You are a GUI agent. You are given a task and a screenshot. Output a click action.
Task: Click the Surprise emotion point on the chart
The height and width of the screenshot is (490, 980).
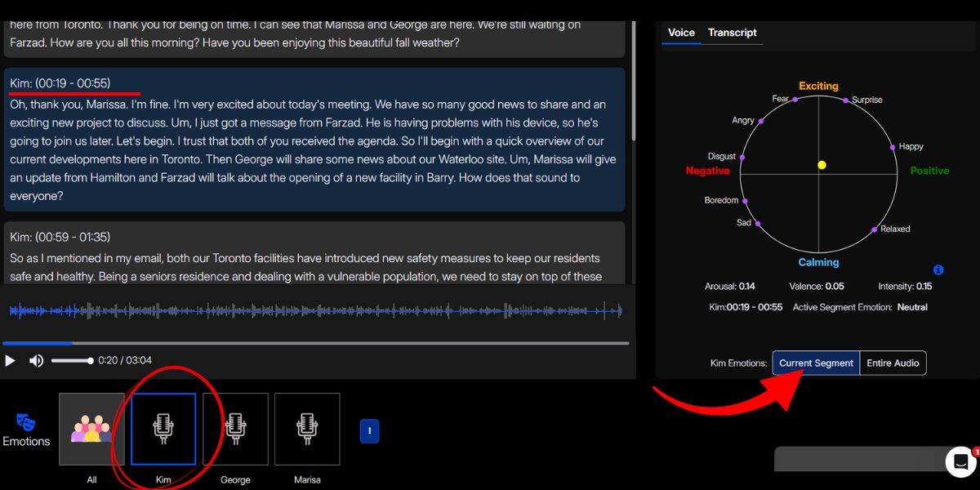pyautogui.click(x=846, y=100)
